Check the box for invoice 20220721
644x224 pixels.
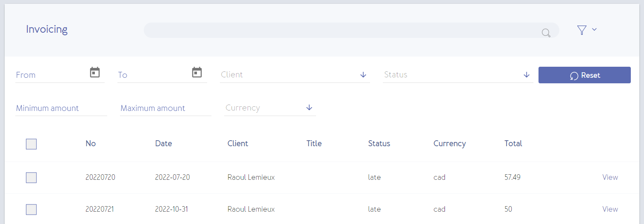coord(31,210)
